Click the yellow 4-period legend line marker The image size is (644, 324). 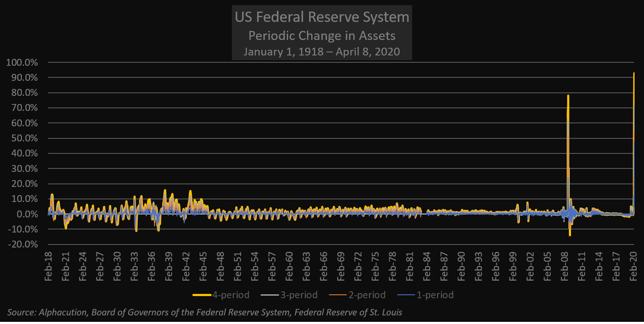pos(201,295)
